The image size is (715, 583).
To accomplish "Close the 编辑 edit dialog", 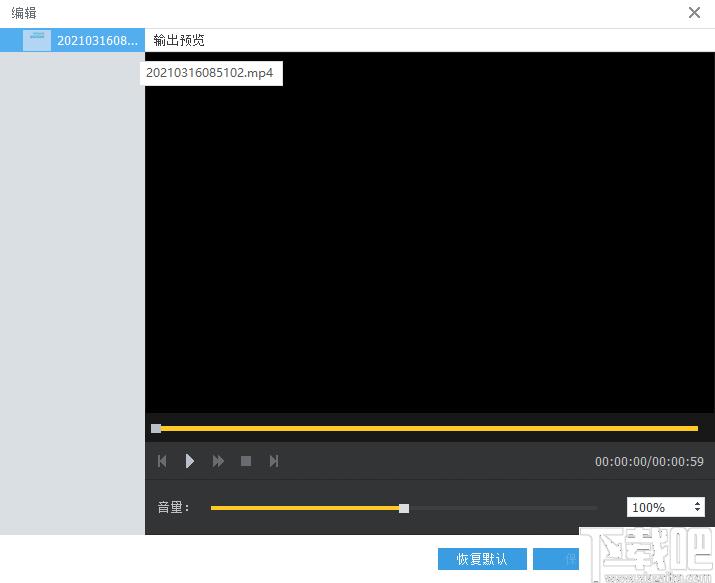I will click(694, 12).
